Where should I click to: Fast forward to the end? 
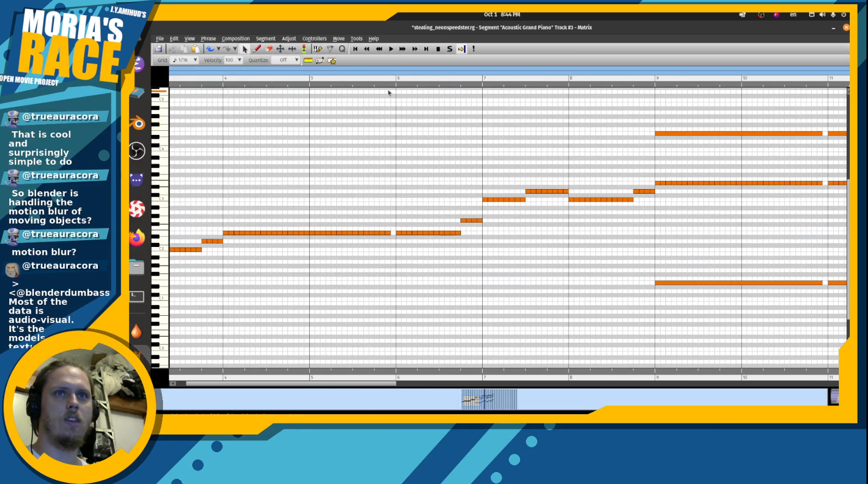(426, 49)
